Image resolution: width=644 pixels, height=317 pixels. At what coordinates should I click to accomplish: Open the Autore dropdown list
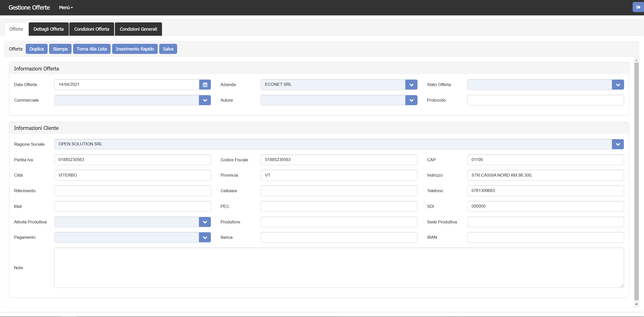(x=411, y=100)
